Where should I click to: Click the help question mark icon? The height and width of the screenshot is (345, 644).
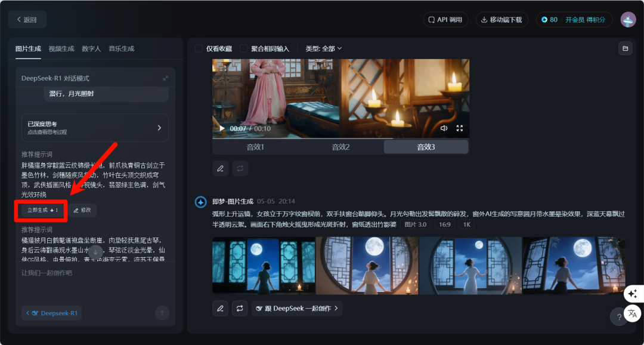[618, 317]
